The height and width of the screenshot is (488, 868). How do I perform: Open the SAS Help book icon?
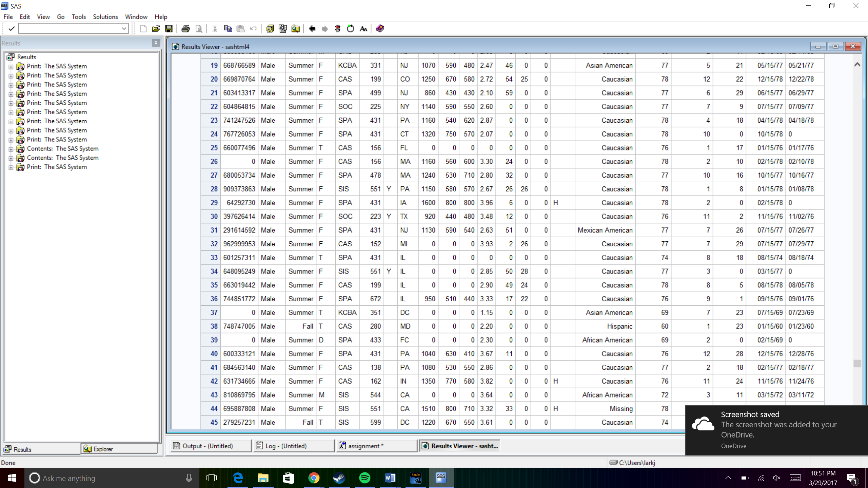tap(380, 29)
